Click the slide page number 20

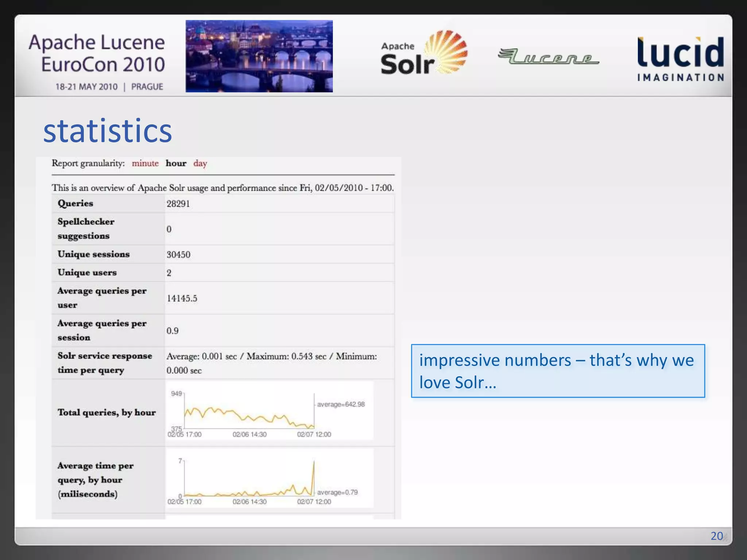point(716,536)
